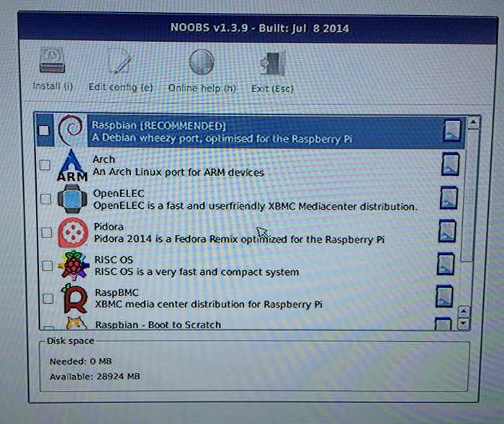Select the Pidora logo icon

pyautogui.click(x=73, y=233)
